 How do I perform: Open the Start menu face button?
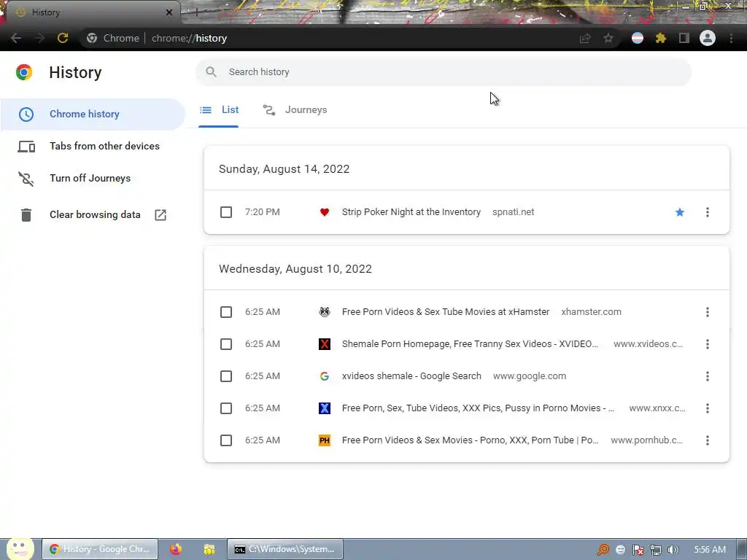tap(20, 549)
